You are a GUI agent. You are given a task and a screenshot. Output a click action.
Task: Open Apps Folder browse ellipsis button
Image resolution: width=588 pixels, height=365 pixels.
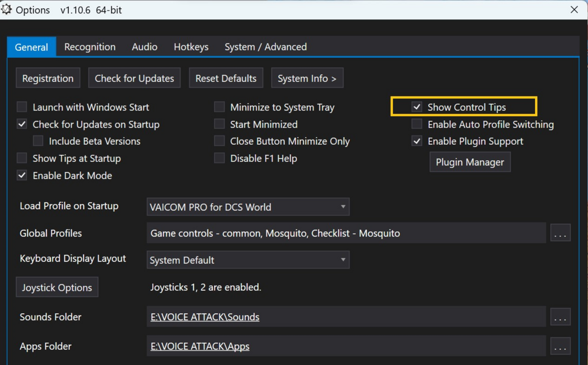tap(560, 346)
